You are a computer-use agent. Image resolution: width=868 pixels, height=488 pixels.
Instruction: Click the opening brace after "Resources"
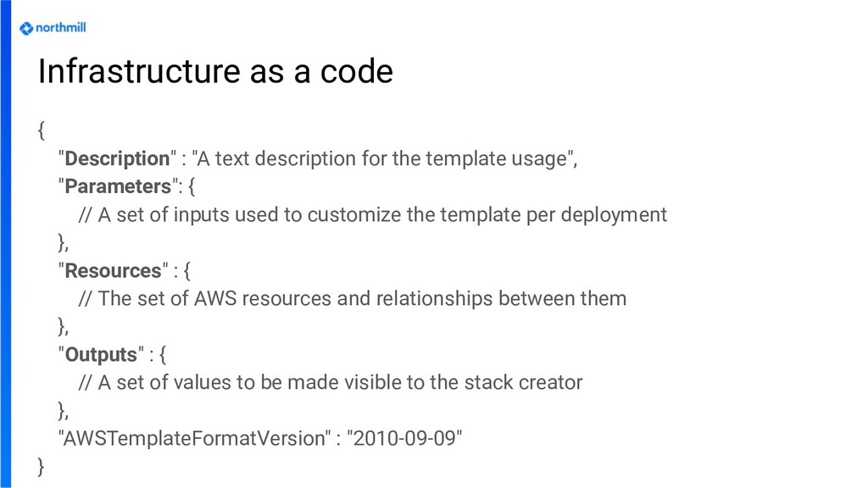186,271
